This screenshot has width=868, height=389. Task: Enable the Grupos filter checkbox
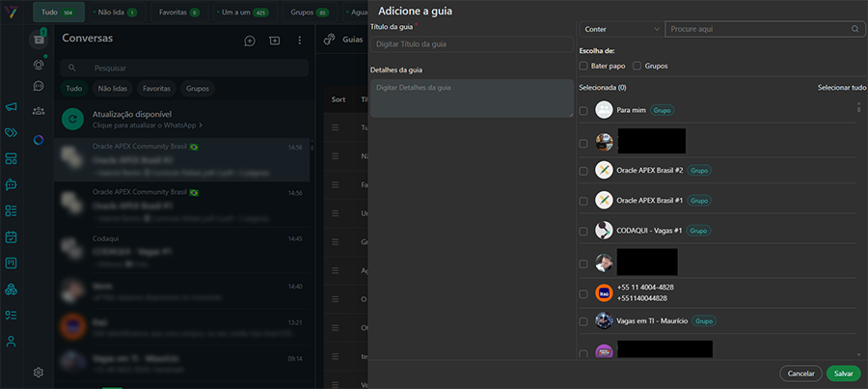point(637,66)
